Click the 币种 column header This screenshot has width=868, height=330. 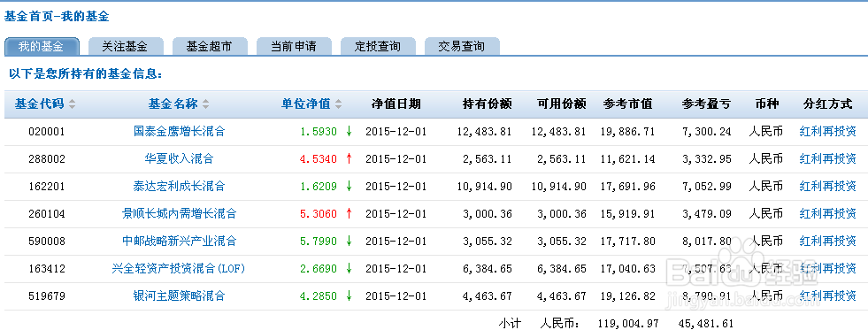(767, 104)
